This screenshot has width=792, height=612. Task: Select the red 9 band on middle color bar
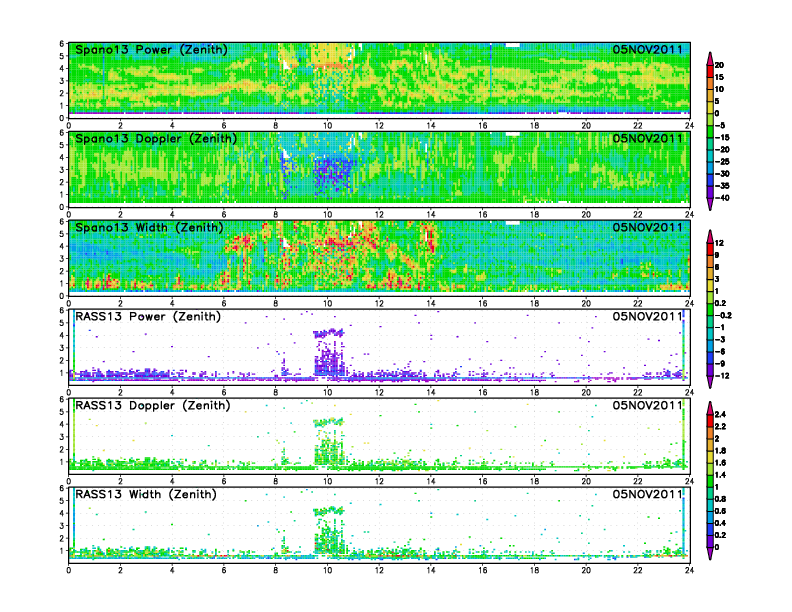pos(710,249)
